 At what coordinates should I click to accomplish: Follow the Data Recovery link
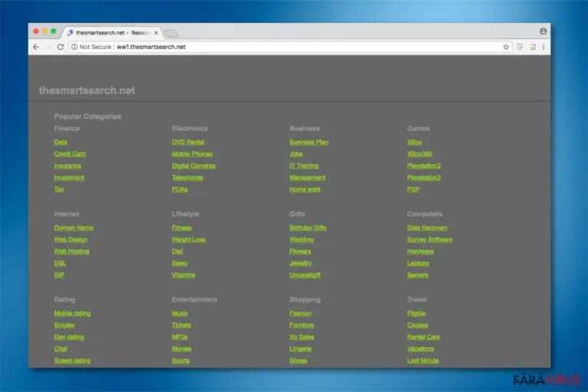pyautogui.click(x=427, y=227)
